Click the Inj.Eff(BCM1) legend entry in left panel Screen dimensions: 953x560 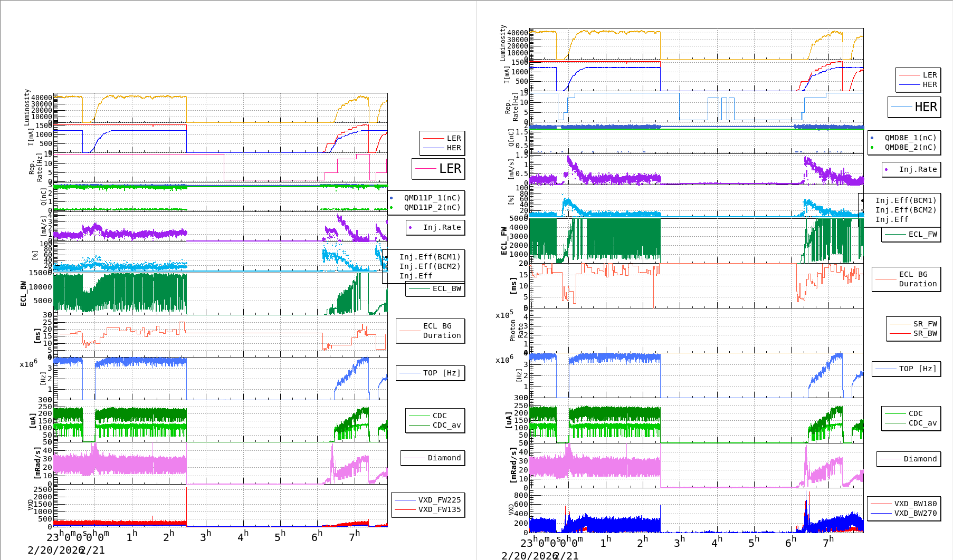(x=430, y=257)
